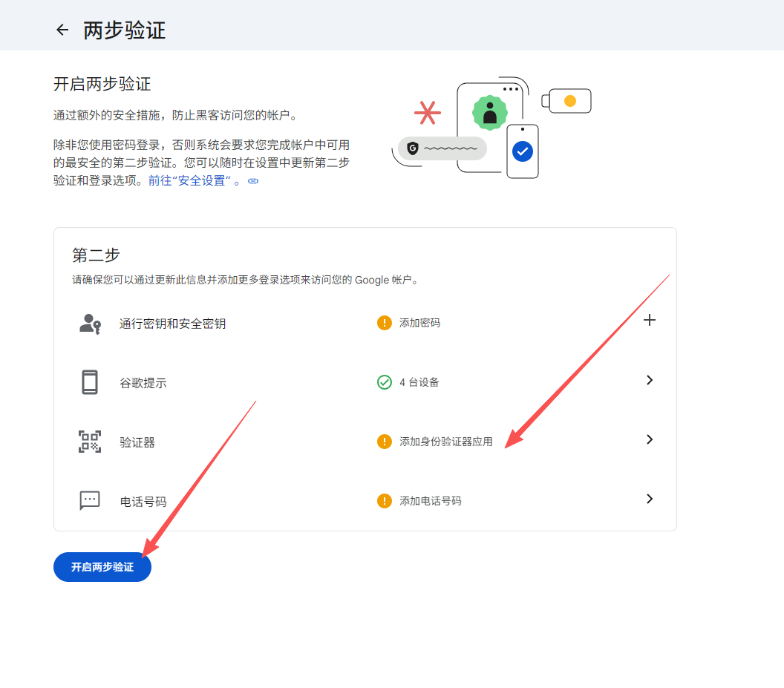Image resolution: width=784 pixels, height=688 pixels.
Task: Expand the 谷歌提示 row chevron
Action: click(650, 380)
